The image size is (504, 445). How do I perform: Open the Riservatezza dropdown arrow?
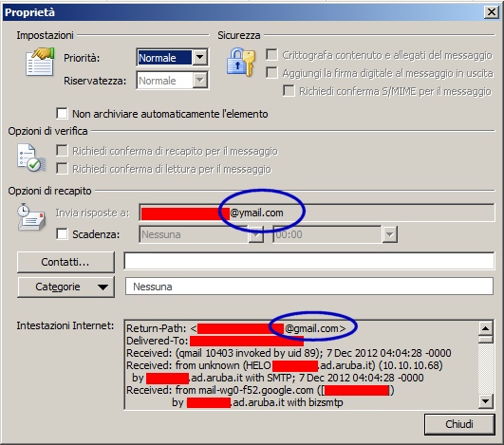point(200,81)
